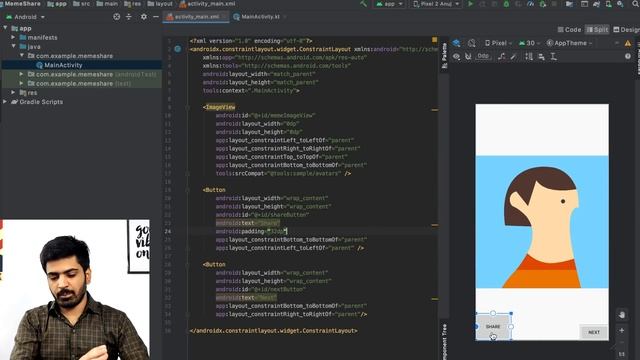Expand the res folder
The height and width of the screenshot is (360, 640).
coord(13,93)
